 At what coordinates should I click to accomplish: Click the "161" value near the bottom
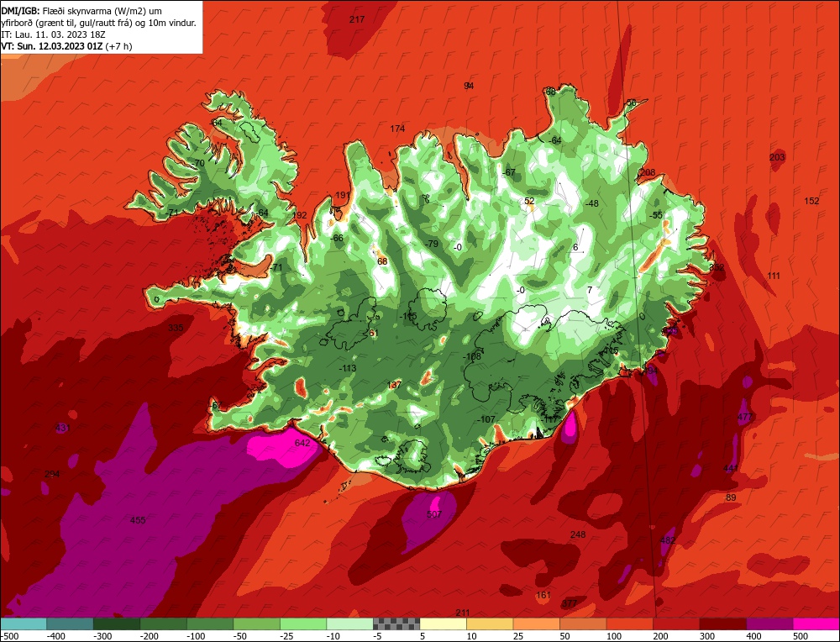(x=543, y=596)
